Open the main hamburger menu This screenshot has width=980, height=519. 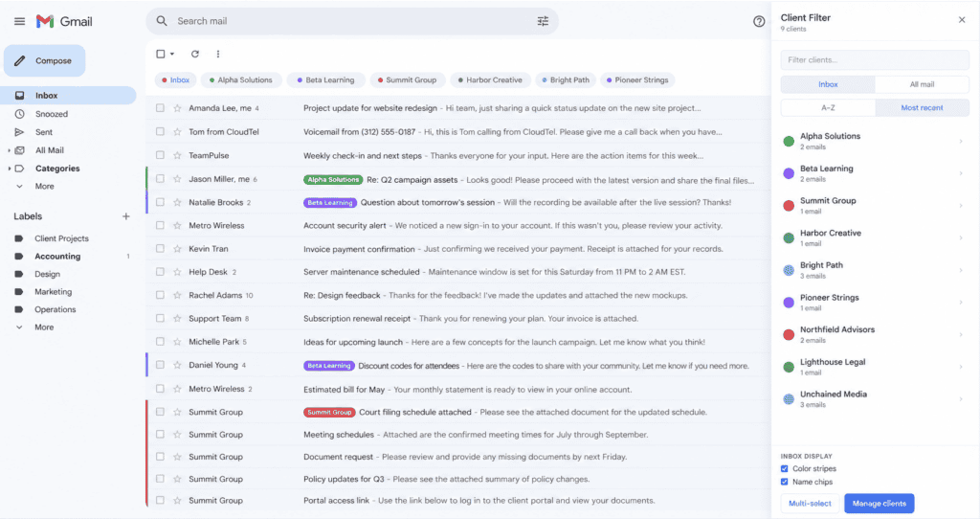[19, 21]
